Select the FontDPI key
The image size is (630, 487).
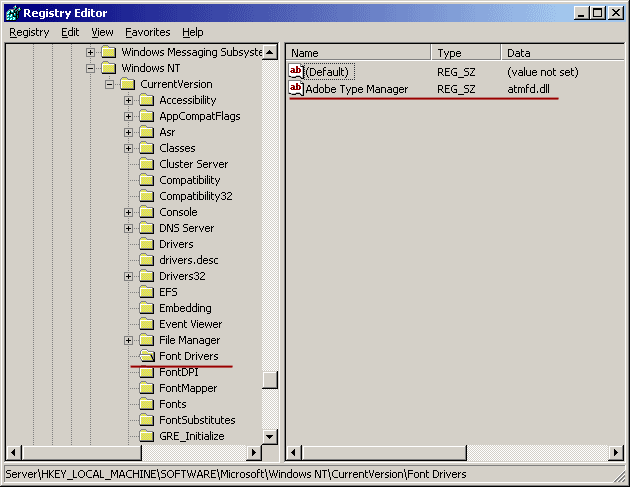click(179, 372)
